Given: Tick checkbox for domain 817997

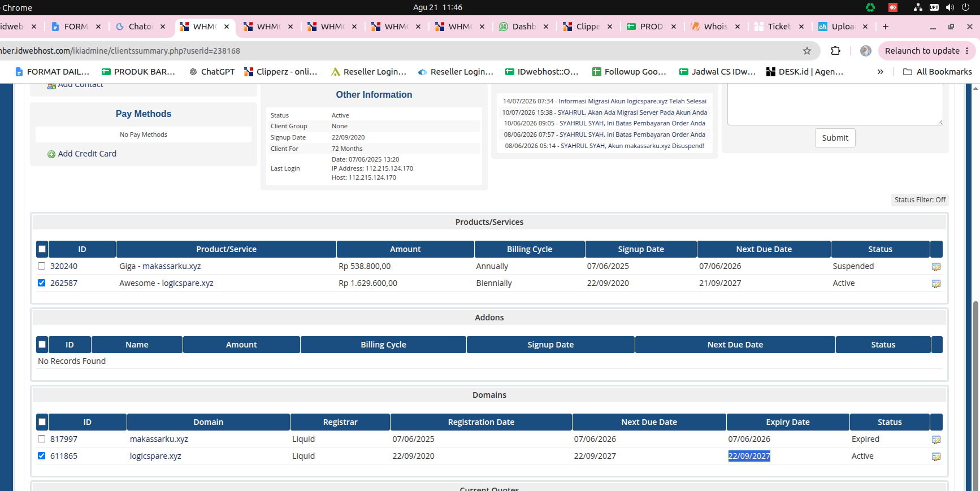Looking at the screenshot, I should [x=41, y=439].
